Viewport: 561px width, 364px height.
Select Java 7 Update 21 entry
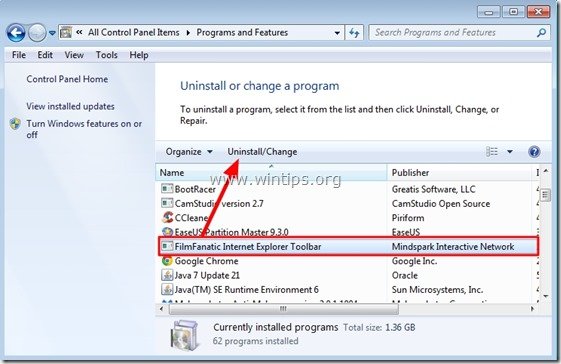pos(207,275)
